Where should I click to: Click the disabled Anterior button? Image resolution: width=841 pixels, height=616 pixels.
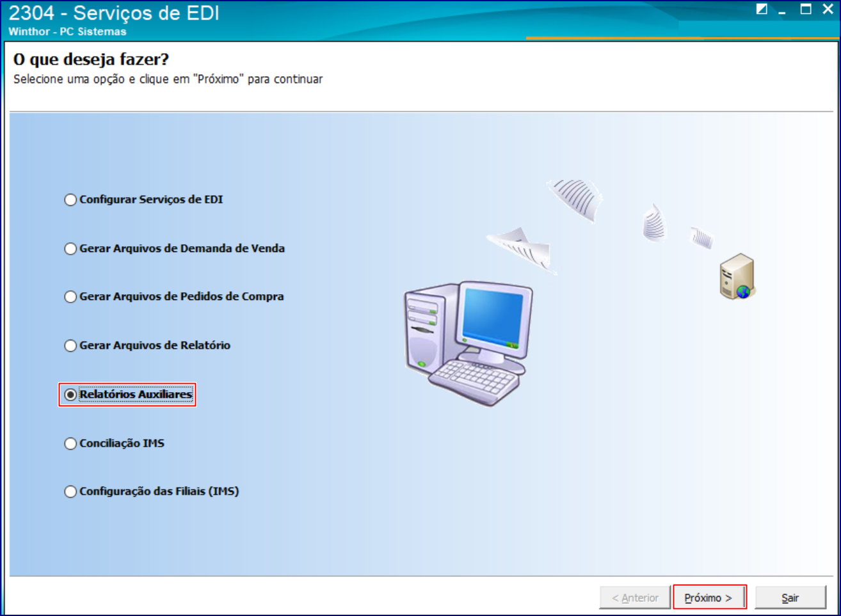click(635, 597)
